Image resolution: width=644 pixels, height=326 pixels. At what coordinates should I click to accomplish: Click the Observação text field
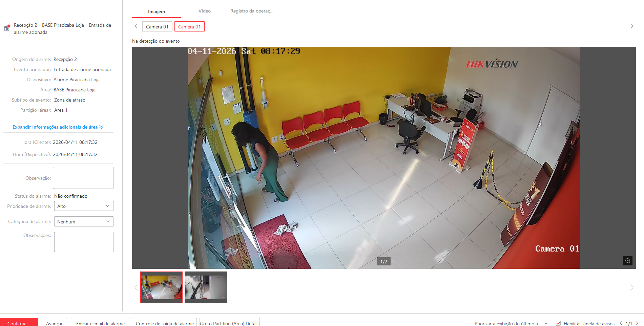[83, 178]
